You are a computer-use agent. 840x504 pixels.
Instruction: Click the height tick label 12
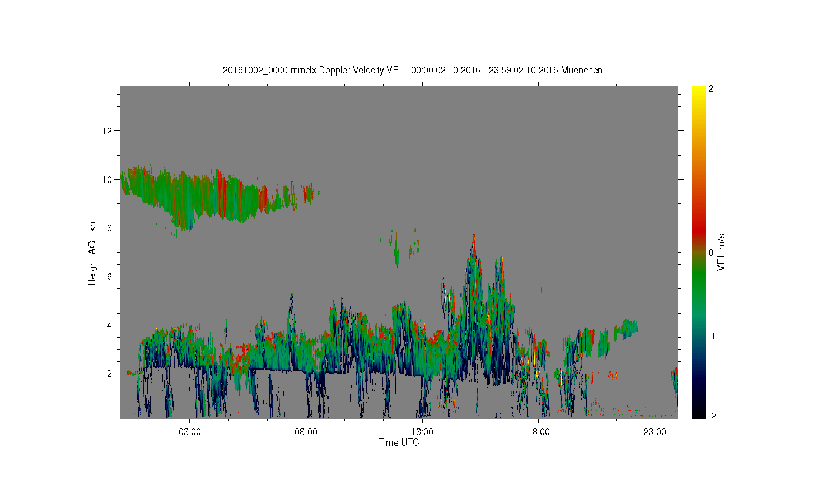pyautogui.click(x=108, y=131)
